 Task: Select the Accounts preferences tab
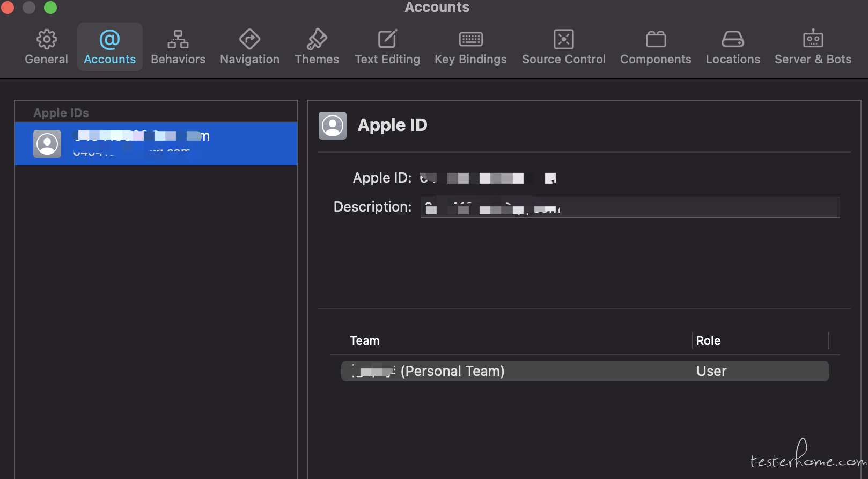tap(110, 47)
